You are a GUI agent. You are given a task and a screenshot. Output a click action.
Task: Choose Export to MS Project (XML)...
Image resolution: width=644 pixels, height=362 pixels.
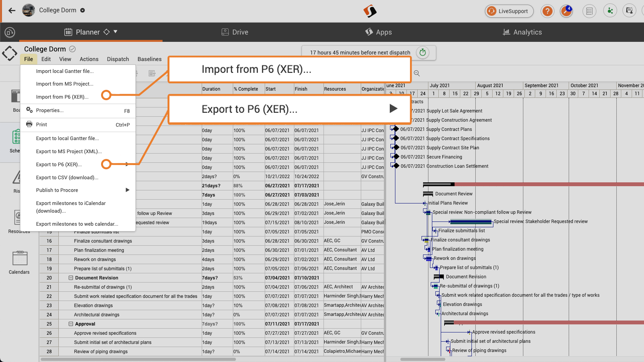78,151
